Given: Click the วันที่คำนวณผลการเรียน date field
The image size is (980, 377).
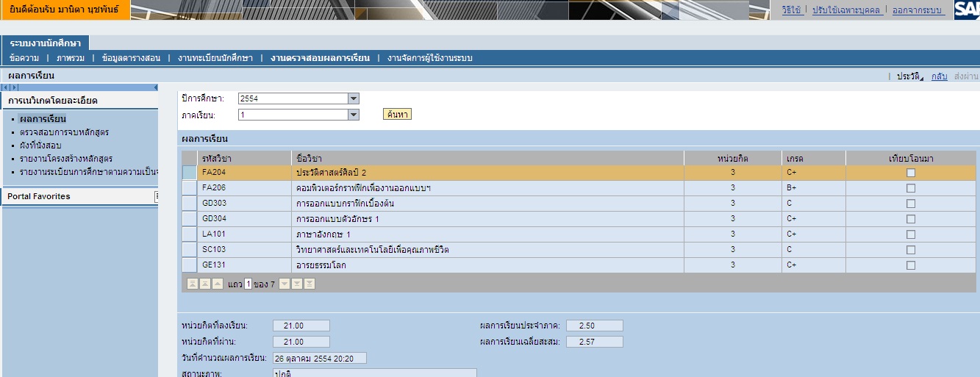Looking at the screenshot, I should [x=319, y=358].
